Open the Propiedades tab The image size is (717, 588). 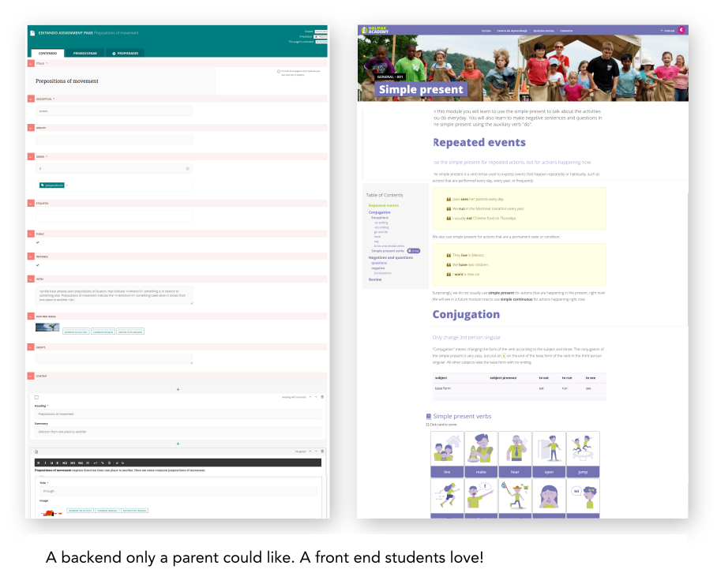point(125,53)
